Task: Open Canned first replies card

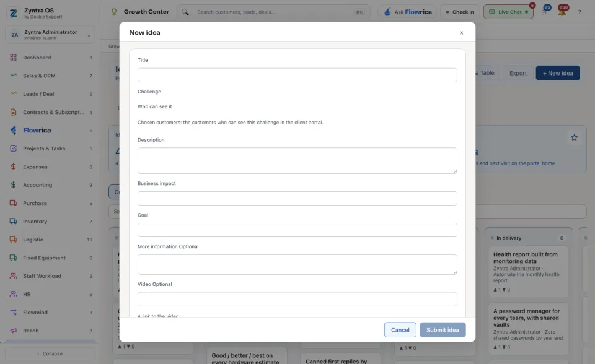Action: click(340, 360)
